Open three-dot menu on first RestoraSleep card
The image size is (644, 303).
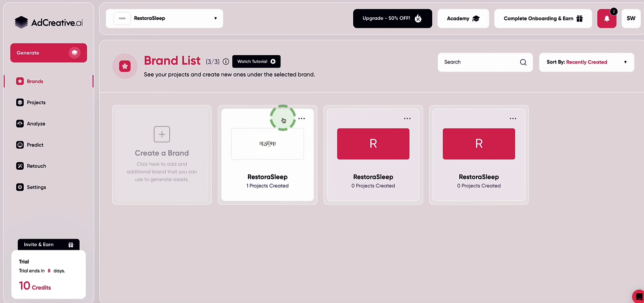pyautogui.click(x=302, y=119)
